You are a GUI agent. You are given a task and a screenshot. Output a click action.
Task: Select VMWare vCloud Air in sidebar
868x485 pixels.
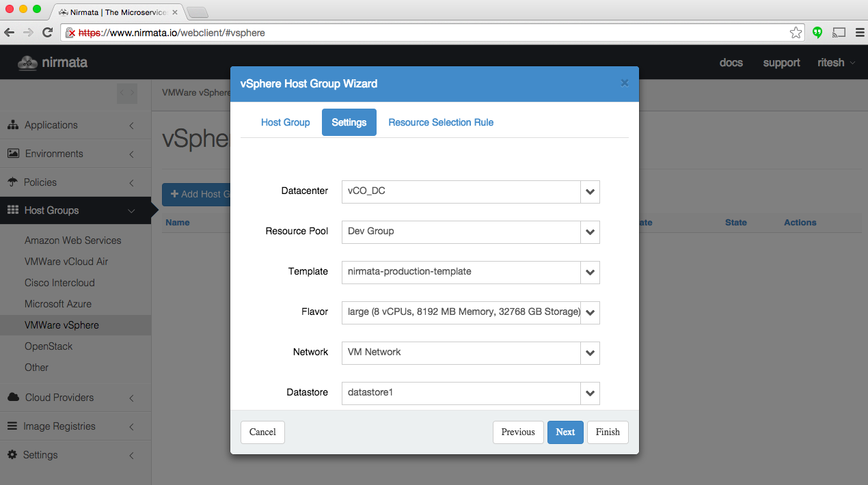pos(66,262)
